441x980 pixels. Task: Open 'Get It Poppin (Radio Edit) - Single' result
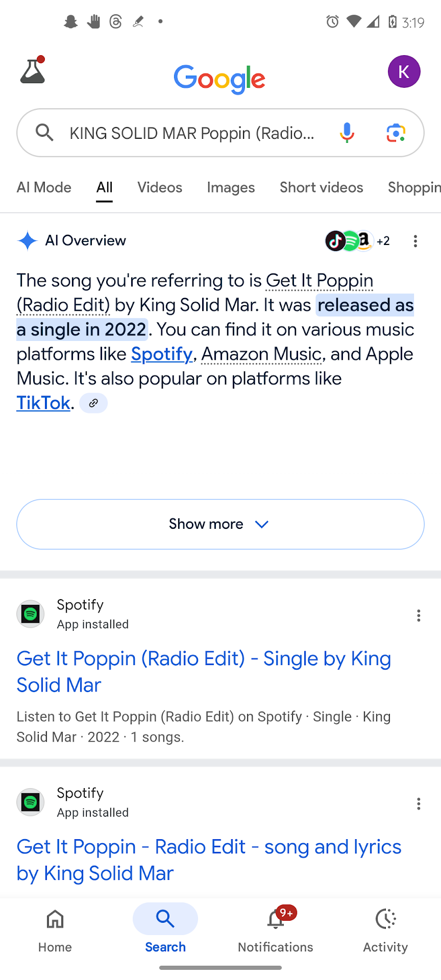(204, 672)
